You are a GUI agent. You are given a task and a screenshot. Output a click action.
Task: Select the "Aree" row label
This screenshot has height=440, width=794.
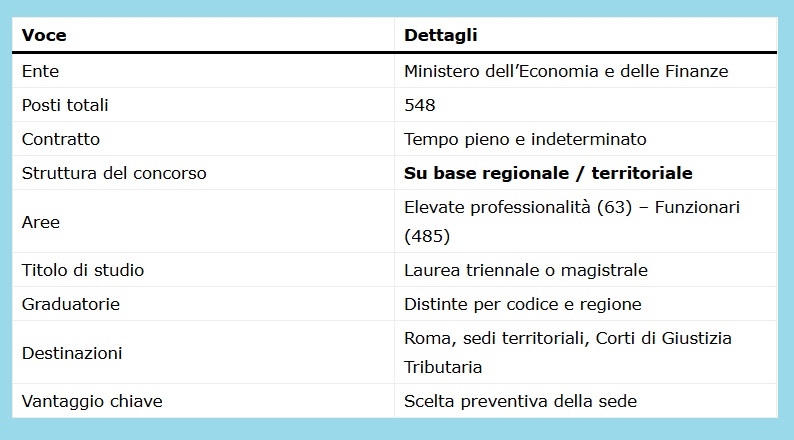[41, 222]
